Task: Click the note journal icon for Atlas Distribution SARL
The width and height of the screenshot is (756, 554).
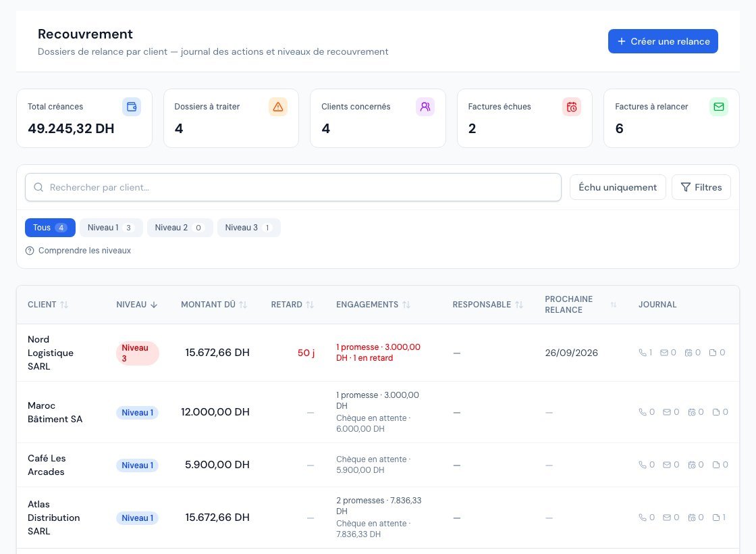Action: pyautogui.click(x=716, y=518)
